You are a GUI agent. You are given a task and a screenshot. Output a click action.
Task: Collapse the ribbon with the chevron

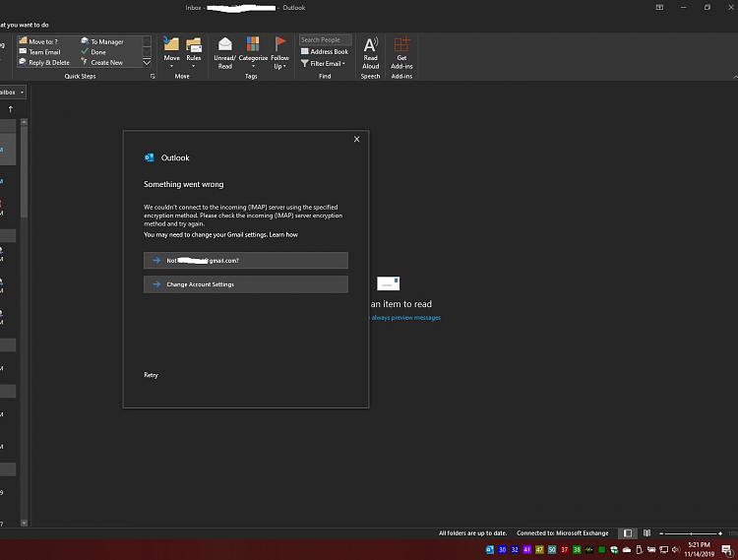click(x=735, y=76)
